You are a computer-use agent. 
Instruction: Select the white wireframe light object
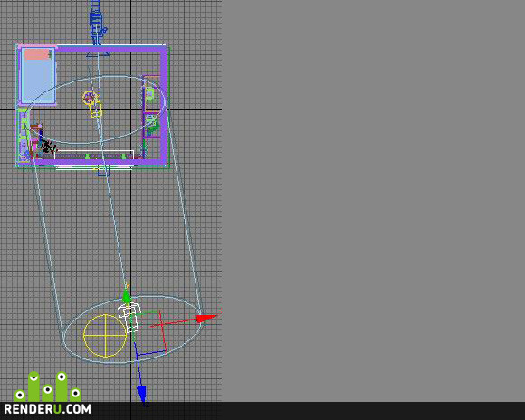click(130, 317)
